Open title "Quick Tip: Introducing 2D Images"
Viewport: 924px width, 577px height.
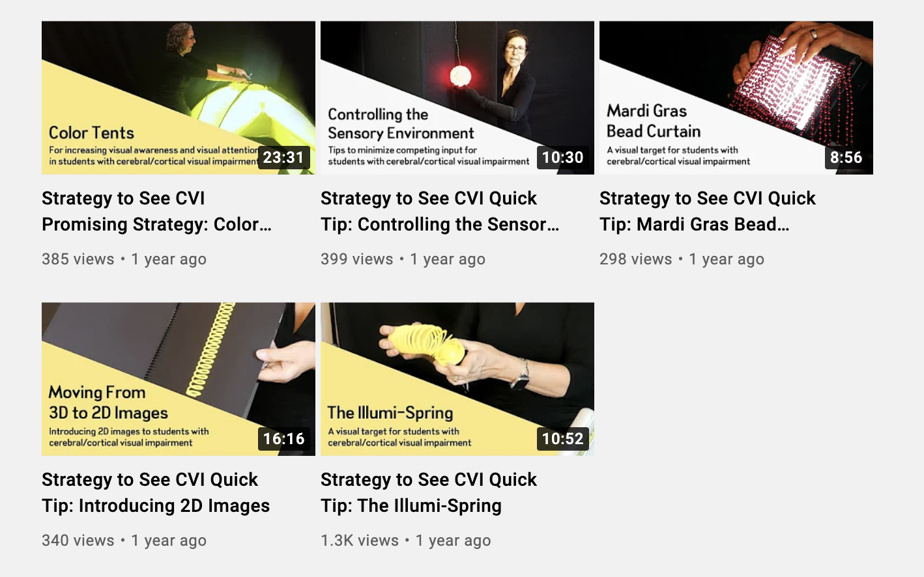click(156, 492)
